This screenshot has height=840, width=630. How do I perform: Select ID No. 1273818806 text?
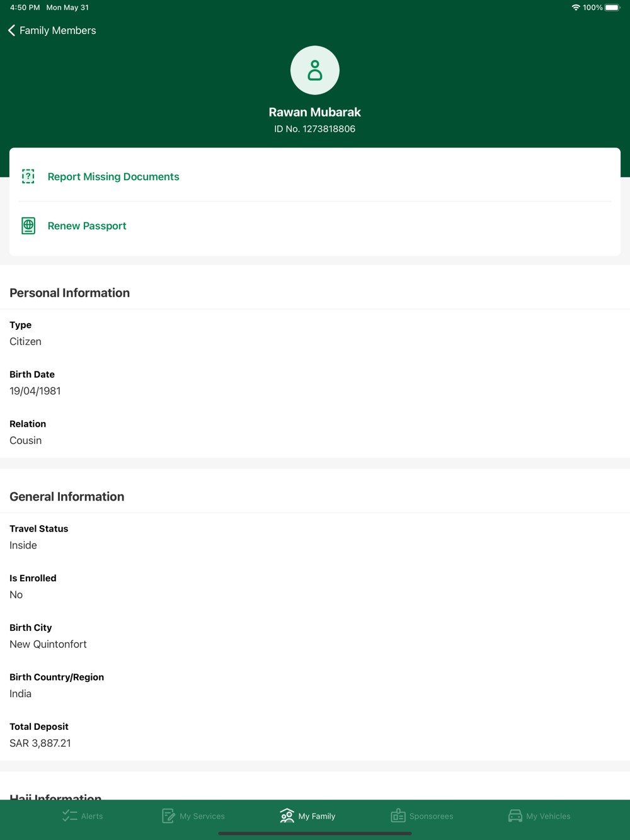click(315, 129)
